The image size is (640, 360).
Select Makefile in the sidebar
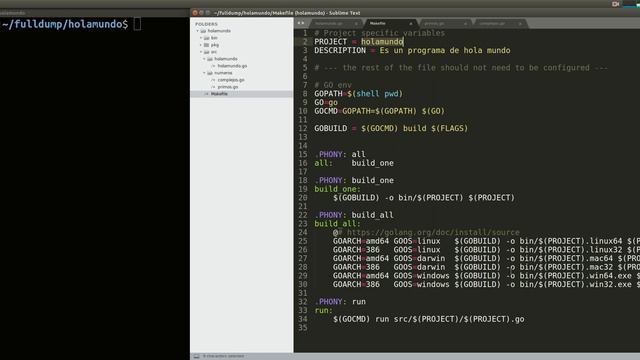[x=242, y=94]
